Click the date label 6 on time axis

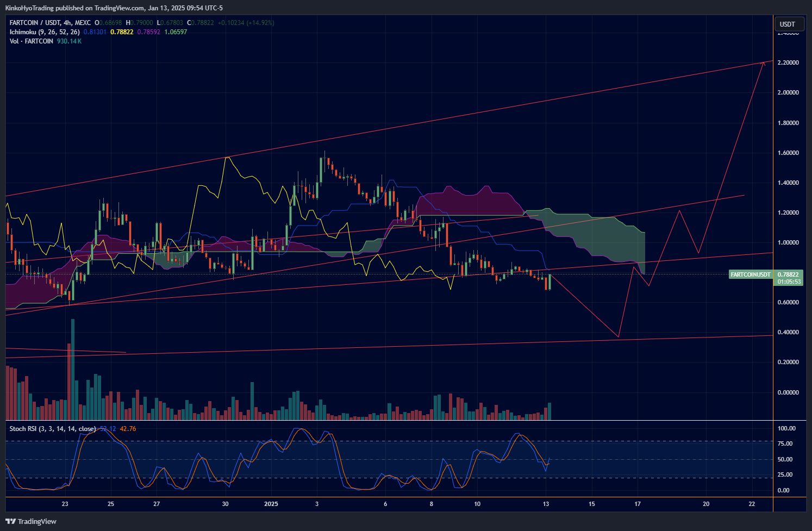[385, 504]
